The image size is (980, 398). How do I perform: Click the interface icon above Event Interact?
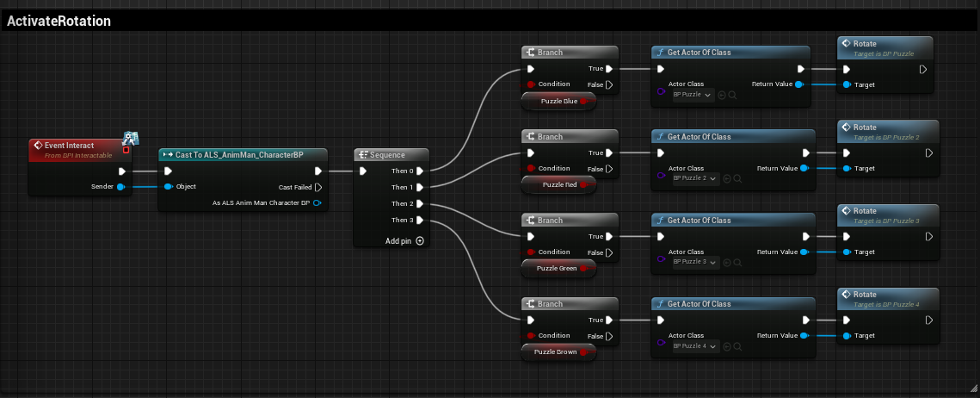coord(130,139)
